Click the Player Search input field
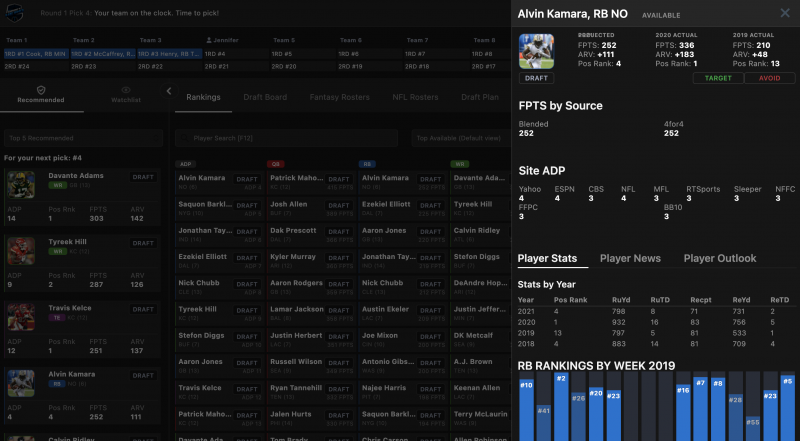The image size is (800, 441). pyautogui.click(x=286, y=138)
